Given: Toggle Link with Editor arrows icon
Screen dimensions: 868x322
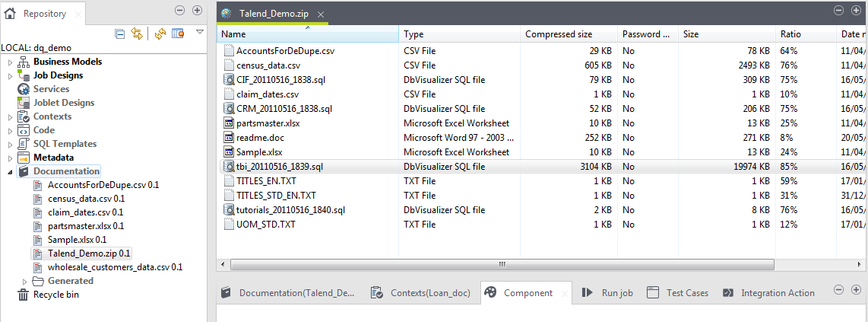Looking at the screenshot, I should click(137, 33).
